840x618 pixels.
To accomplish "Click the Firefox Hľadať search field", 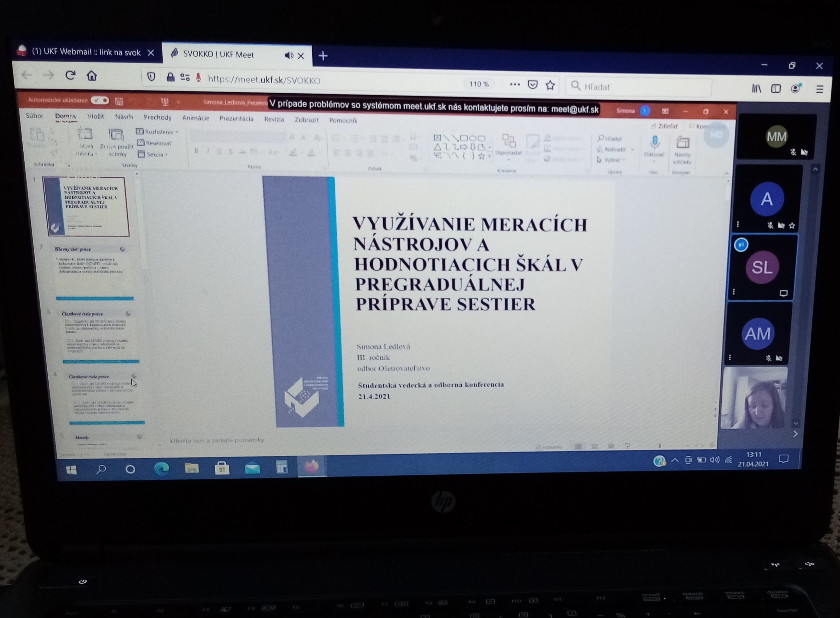I will pyautogui.click(x=639, y=87).
